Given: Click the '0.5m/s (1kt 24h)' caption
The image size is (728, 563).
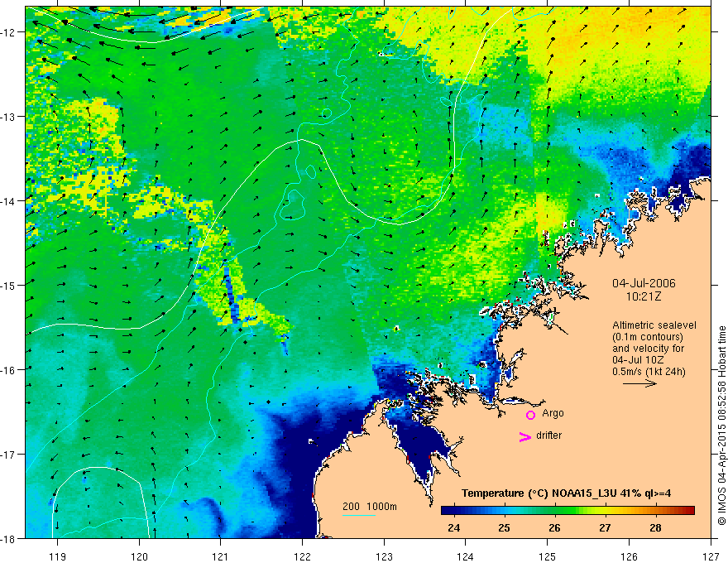Looking at the screenshot, I should point(649,371).
